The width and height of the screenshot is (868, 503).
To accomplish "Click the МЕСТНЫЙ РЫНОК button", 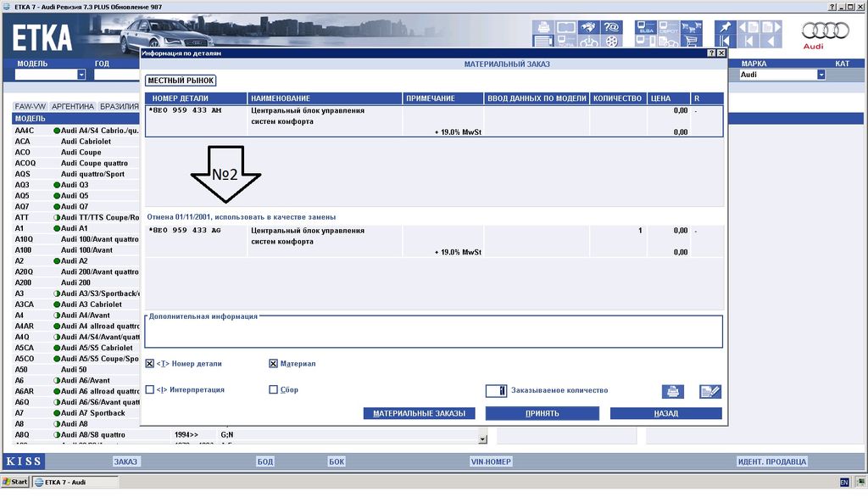I will click(x=181, y=81).
